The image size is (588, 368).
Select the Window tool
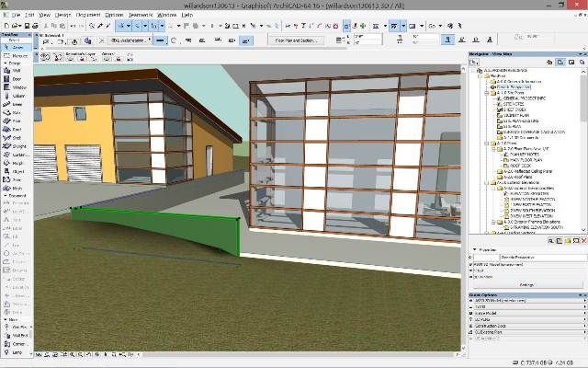[16, 87]
